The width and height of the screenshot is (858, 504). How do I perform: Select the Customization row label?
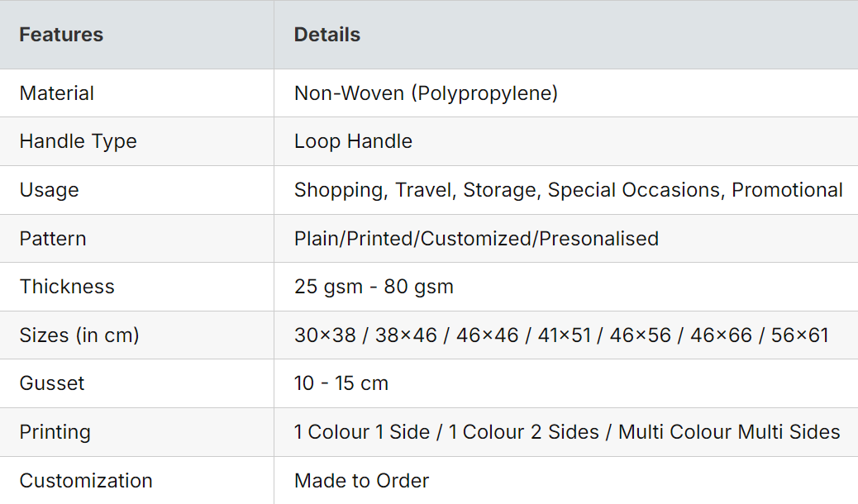tap(86, 481)
